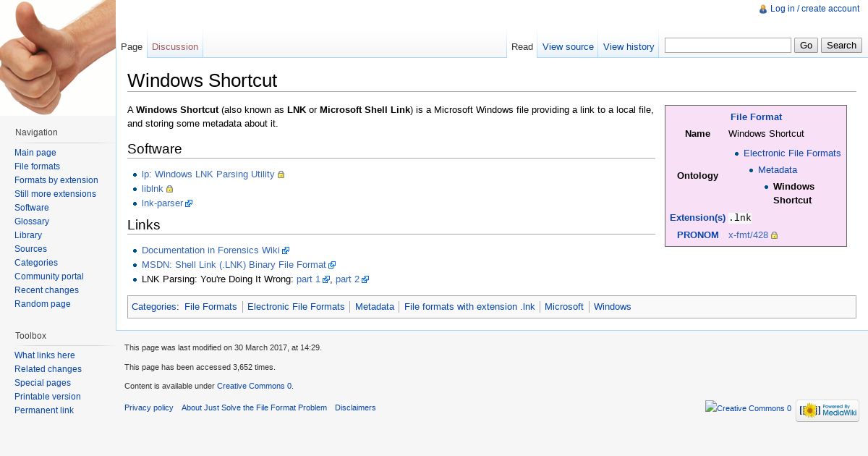Open LNK Parsing part 2 link

[347, 279]
